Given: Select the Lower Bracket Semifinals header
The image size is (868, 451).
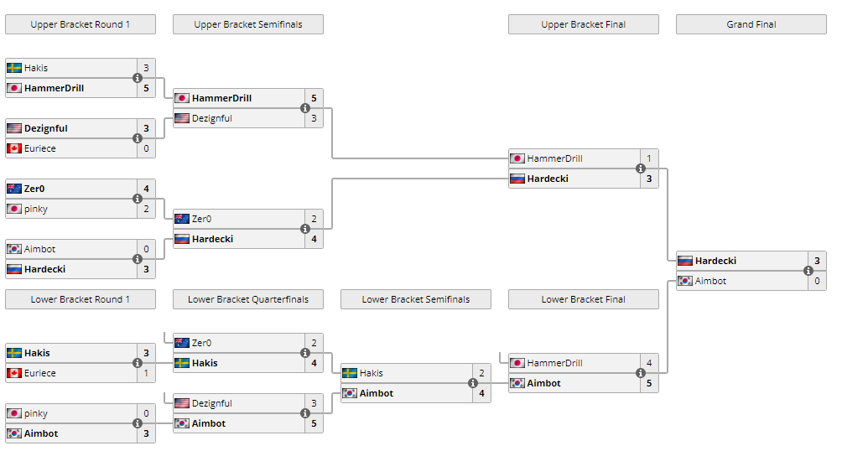Looking at the screenshot, I should coord(416,299).
